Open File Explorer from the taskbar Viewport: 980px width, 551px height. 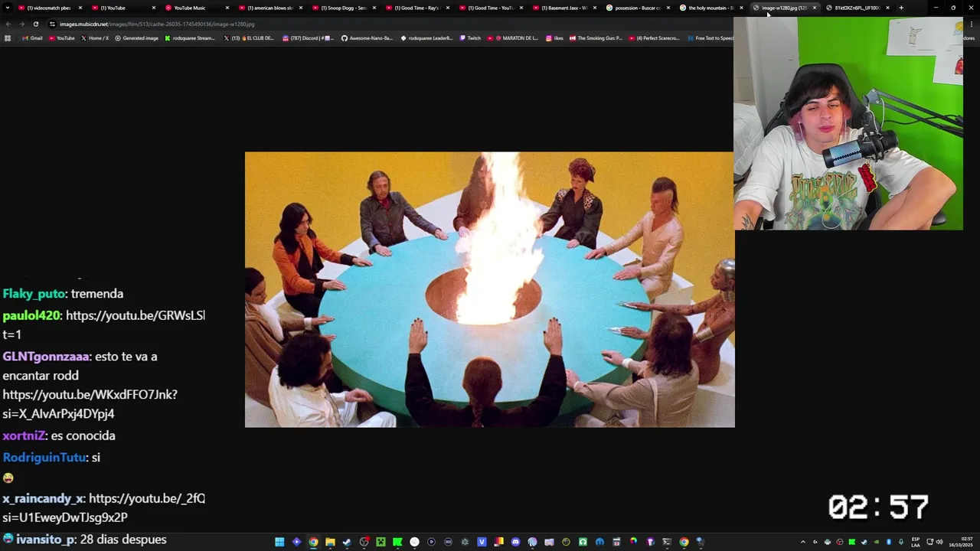330,542
